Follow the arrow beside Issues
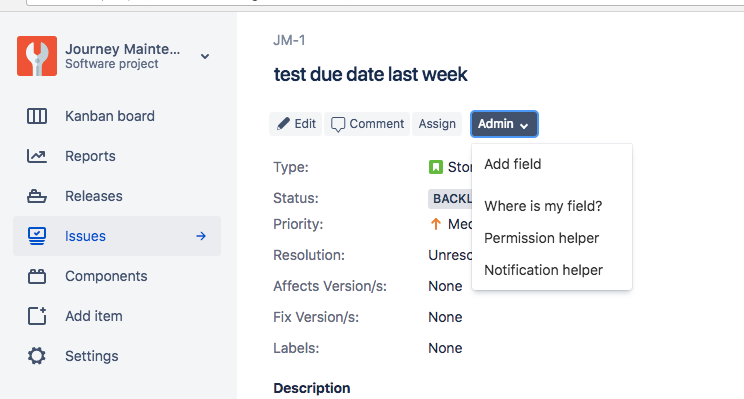The height and width of the screenshot is (399, 744). click(201, 236)
